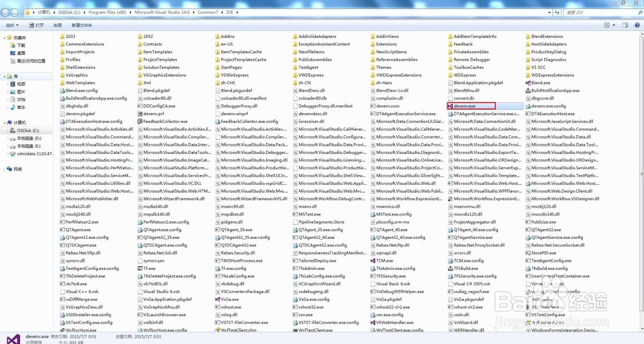Go back with the Back arrow

coord(5,12)
